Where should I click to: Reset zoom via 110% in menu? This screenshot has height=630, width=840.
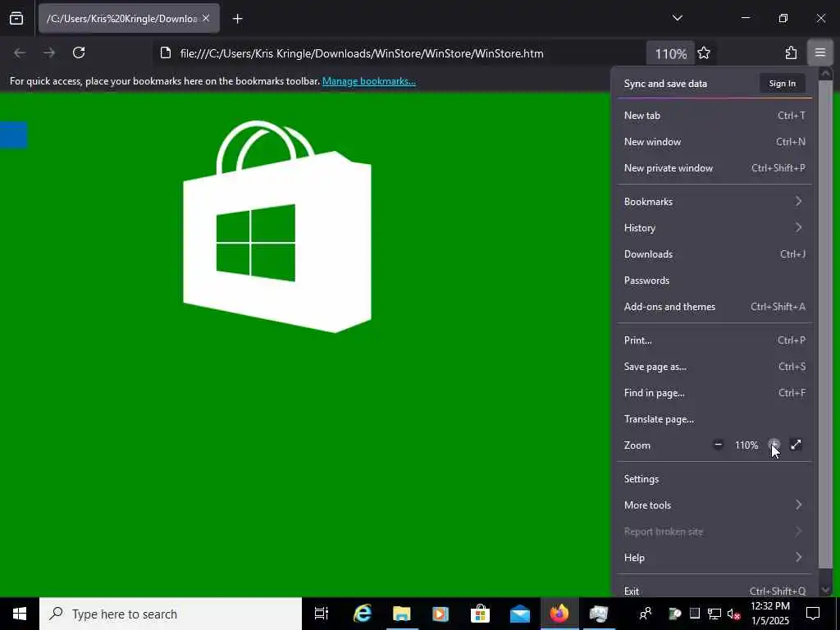(x=746, y=445)
